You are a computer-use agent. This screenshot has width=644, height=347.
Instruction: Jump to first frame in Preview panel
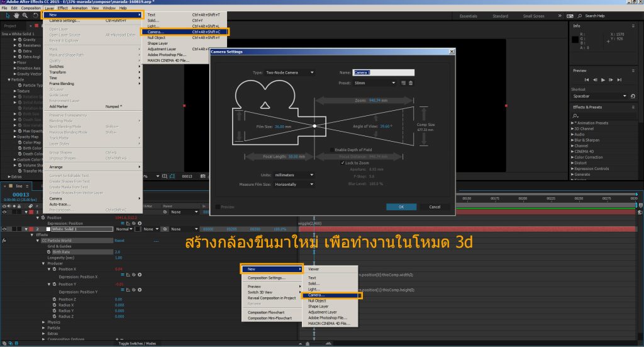tap(588, 80)
